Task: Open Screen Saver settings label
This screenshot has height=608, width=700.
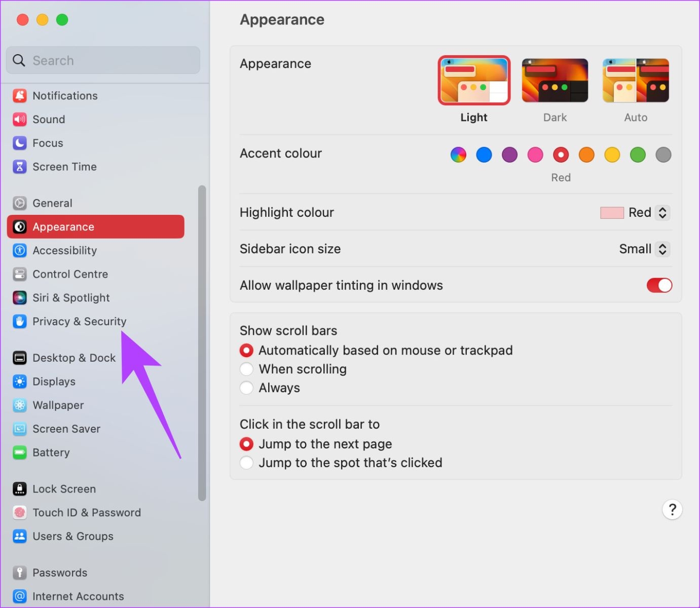Action: pyautogui.click(x=66, y=429)
